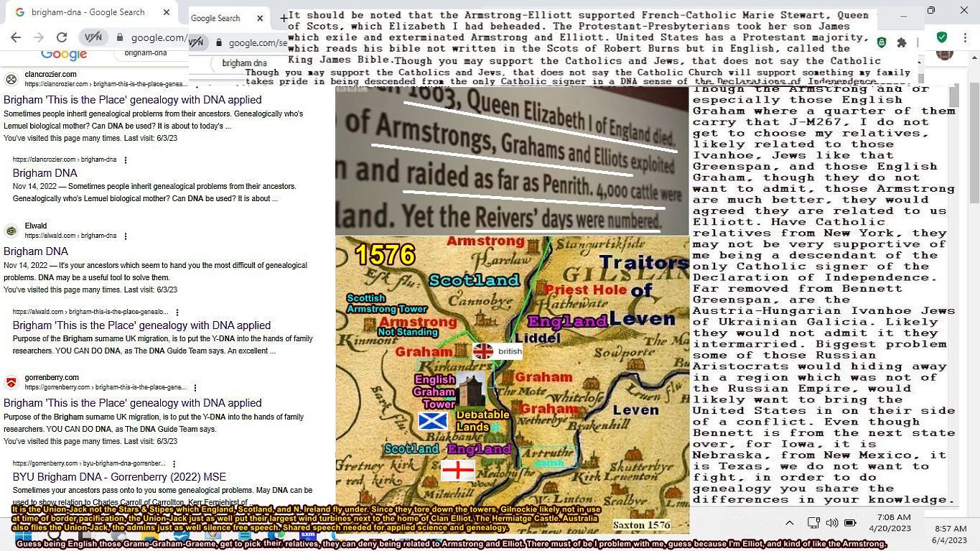Open the Elwald 'This is the Place' genealogy link
The image size is (980, 551).
pos(141,325)
